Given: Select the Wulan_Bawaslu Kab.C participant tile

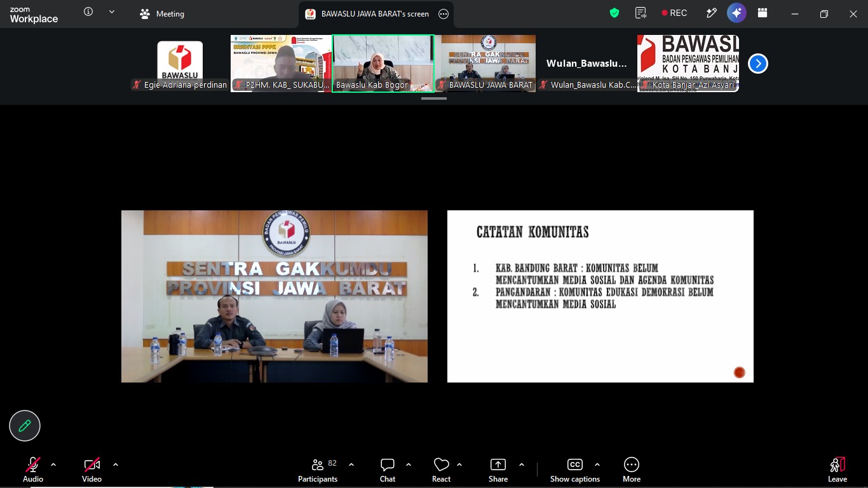Looking at the screenshot, I should (x=587, y=64).
